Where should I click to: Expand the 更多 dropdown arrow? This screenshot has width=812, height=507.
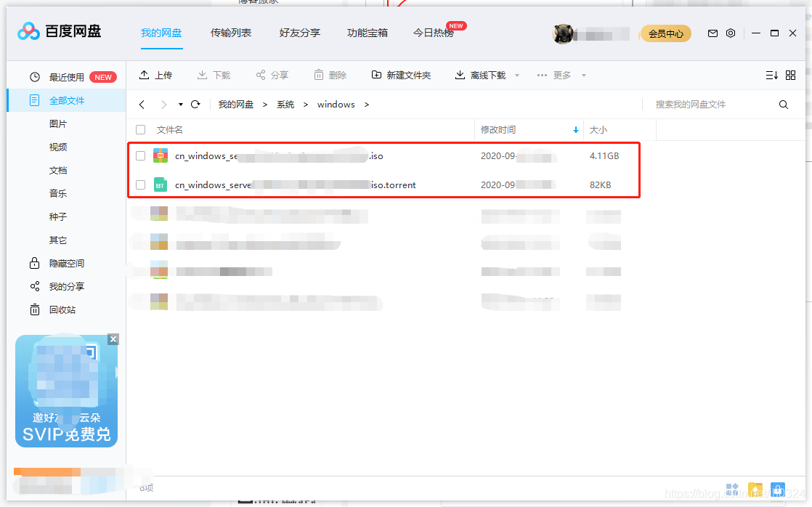click(584, 76)
